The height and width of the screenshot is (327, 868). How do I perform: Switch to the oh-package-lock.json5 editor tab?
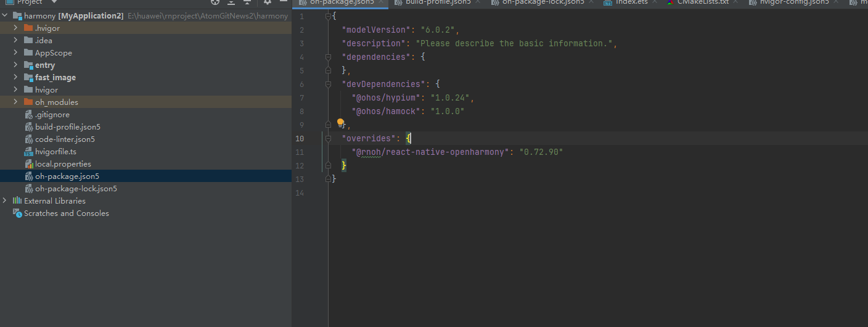(x=542, y=3)
